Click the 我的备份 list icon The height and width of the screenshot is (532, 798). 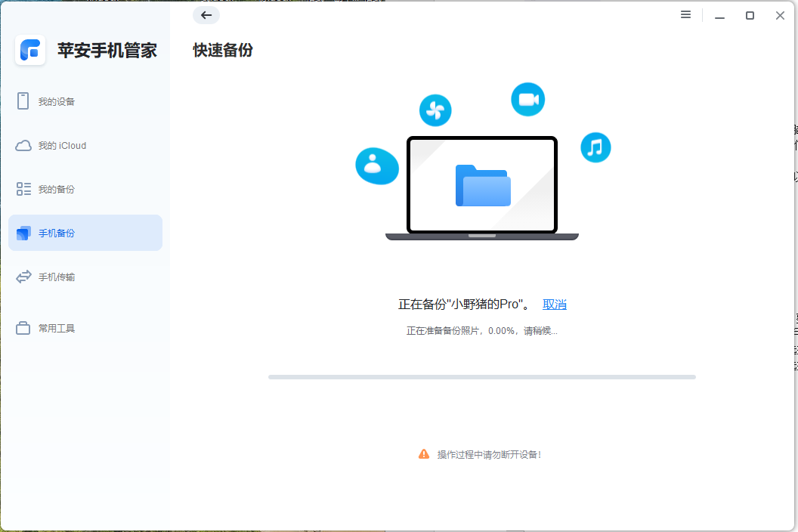point(23,189)
